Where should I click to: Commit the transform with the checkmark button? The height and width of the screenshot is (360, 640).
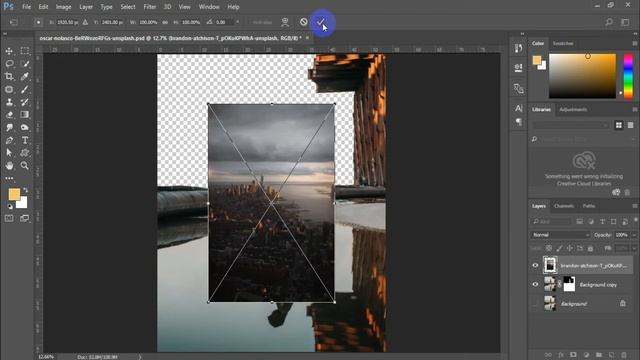[x=321, y=22]
